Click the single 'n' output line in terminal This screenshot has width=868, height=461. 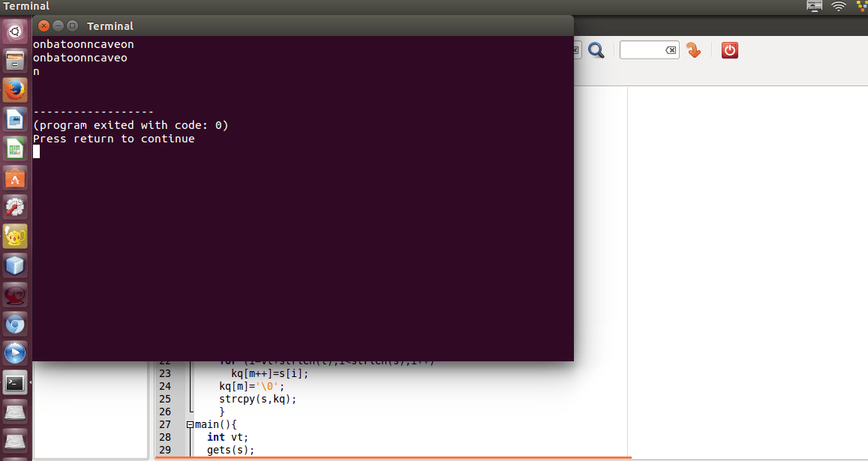36,71
